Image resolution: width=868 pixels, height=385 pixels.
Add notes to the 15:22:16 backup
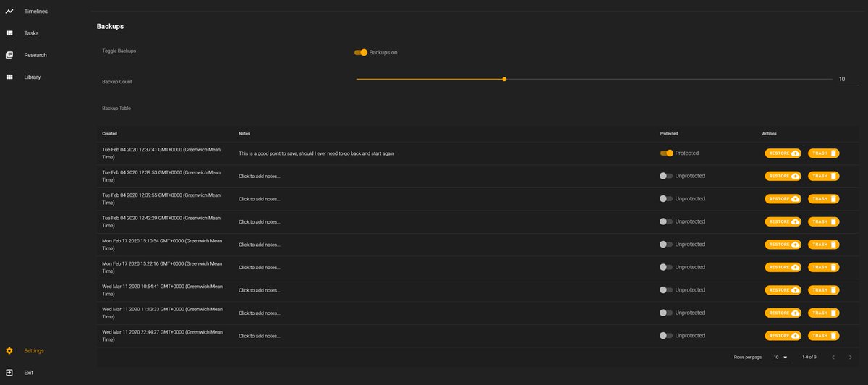click(260, 267)
